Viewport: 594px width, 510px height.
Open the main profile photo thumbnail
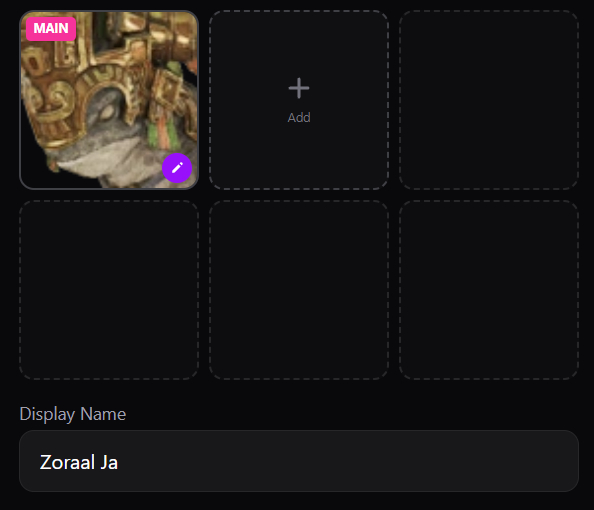coord(109,100)
